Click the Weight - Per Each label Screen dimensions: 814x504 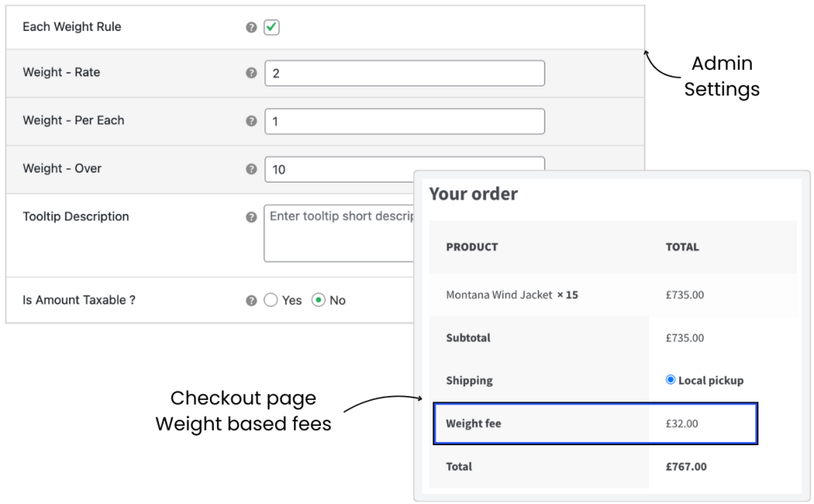pyautogui.click(x=73, y=120)
